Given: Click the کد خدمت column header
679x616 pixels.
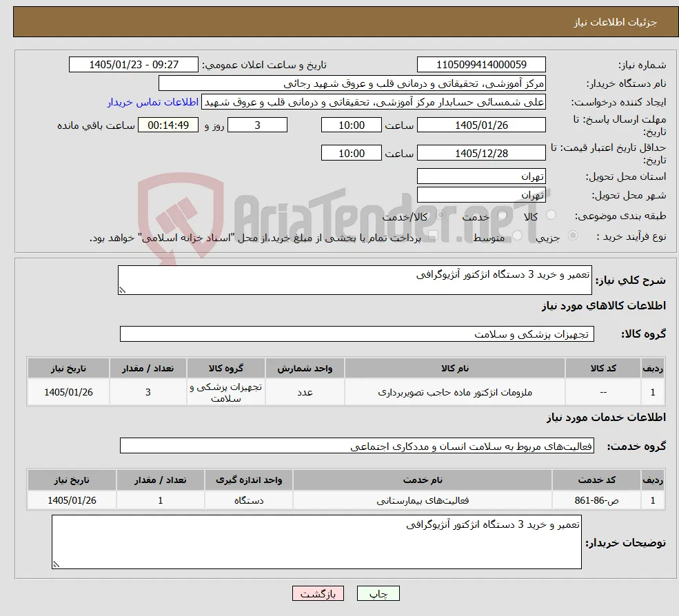Looking at the screenshot, I should (596, 480).
